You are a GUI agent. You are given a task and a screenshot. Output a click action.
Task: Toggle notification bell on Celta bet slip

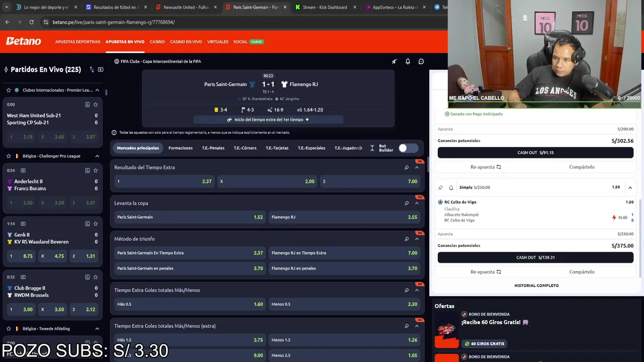coord(451,188)
